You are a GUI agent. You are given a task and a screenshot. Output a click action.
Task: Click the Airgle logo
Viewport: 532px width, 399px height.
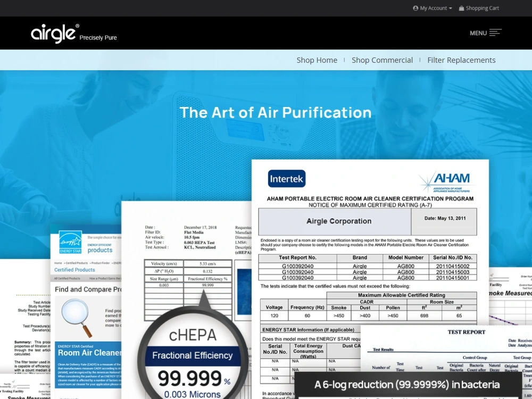[55, 33]
